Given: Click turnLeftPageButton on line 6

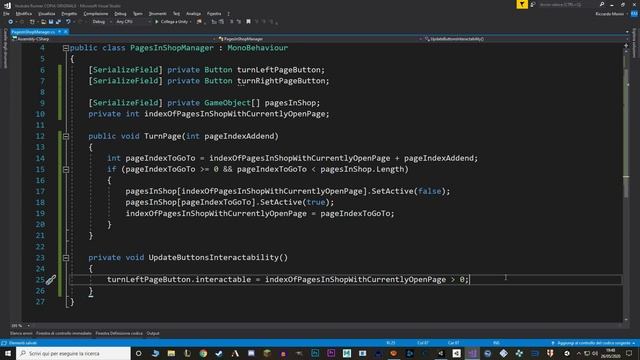Looking at the screenshot, I should (278, 70).
